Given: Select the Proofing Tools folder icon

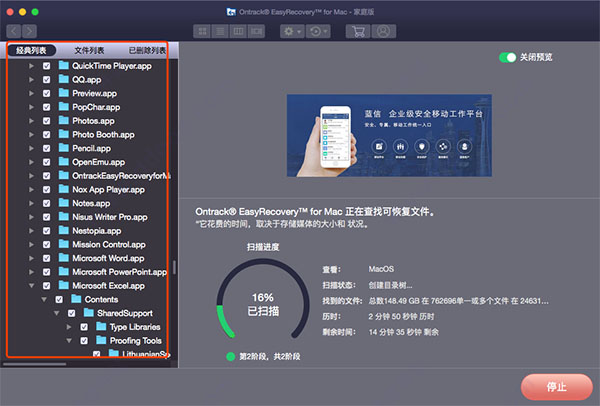Looking at the screenshot, I should tap(101, 340).
